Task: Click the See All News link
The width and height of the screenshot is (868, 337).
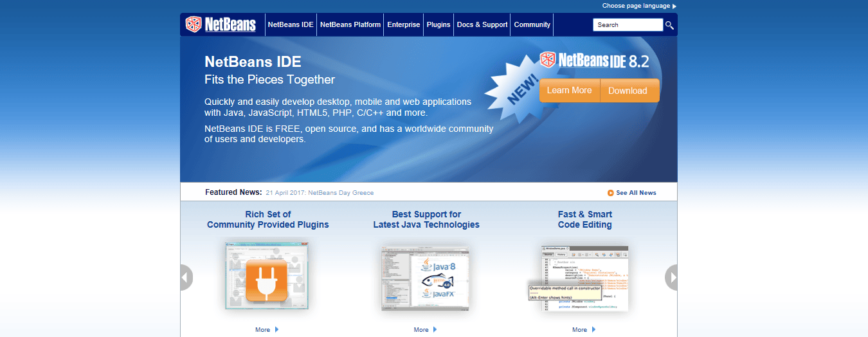Action: click(636, 193)
